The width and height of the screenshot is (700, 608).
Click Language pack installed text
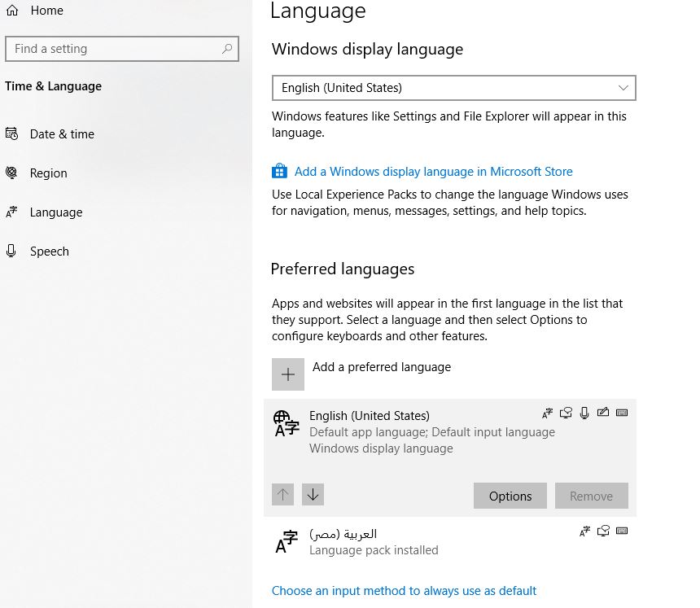[x=374, y=550]
